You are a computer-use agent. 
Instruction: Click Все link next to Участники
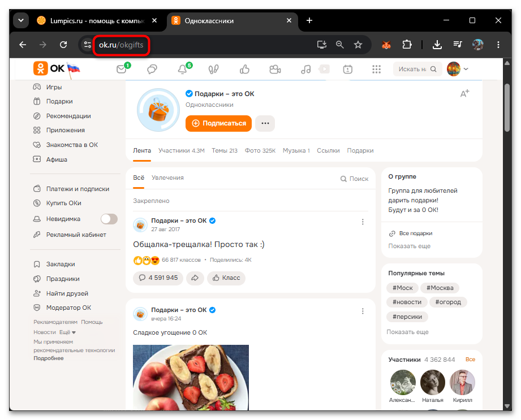(470, 360)
